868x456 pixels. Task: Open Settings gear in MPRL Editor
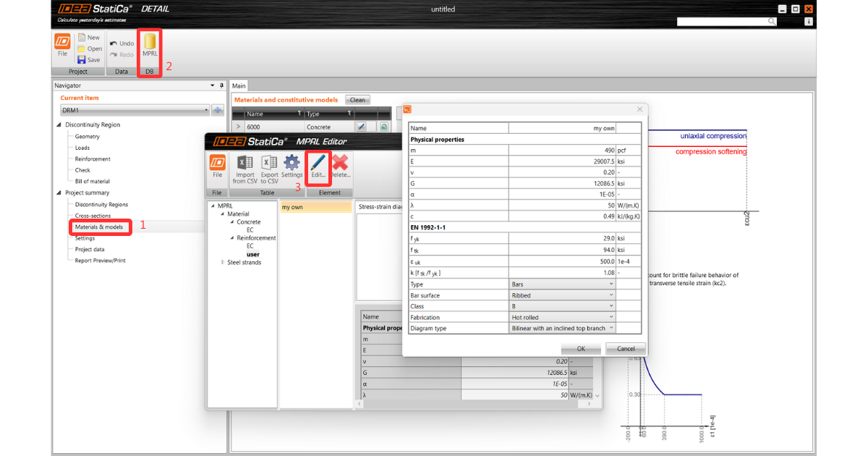pyautogui.click(x=292, y=166)
